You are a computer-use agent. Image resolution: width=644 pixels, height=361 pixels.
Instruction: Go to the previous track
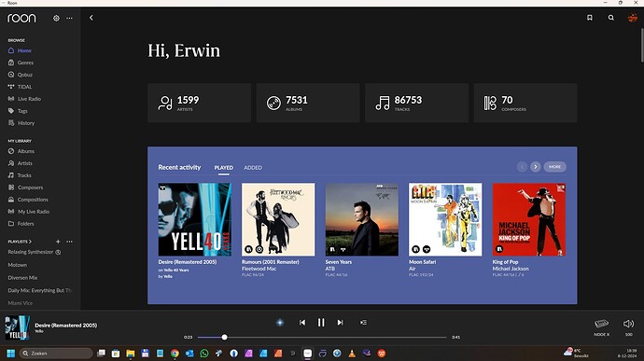tap(302, 323)
